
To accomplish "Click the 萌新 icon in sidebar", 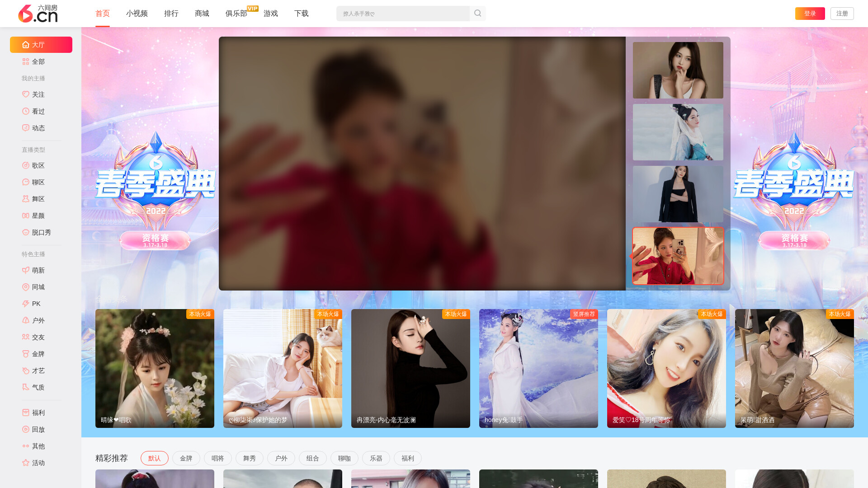I will click(x=26, y=270).
